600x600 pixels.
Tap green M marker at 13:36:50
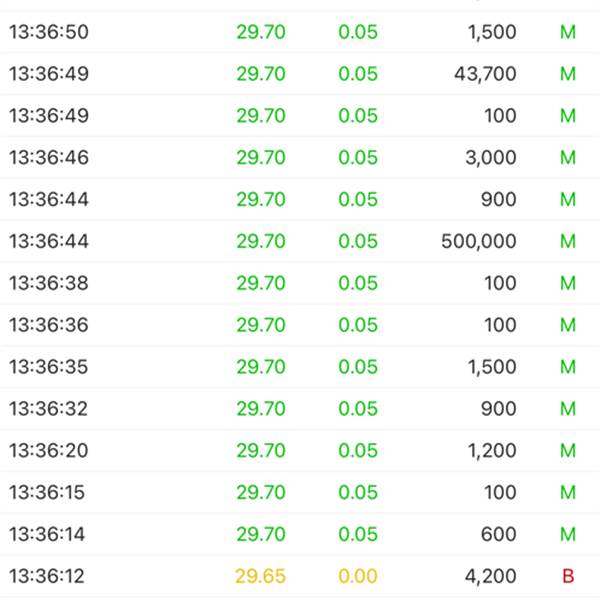pos(568,32)
